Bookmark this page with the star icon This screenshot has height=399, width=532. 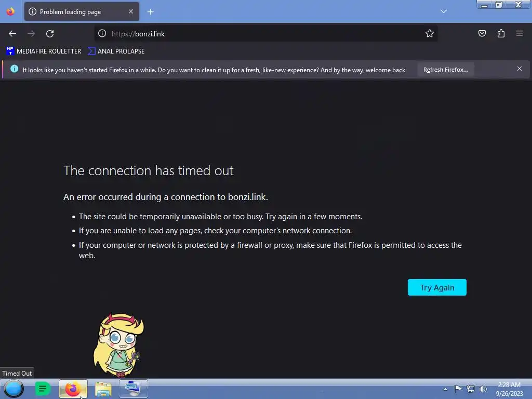click(430, 33)
